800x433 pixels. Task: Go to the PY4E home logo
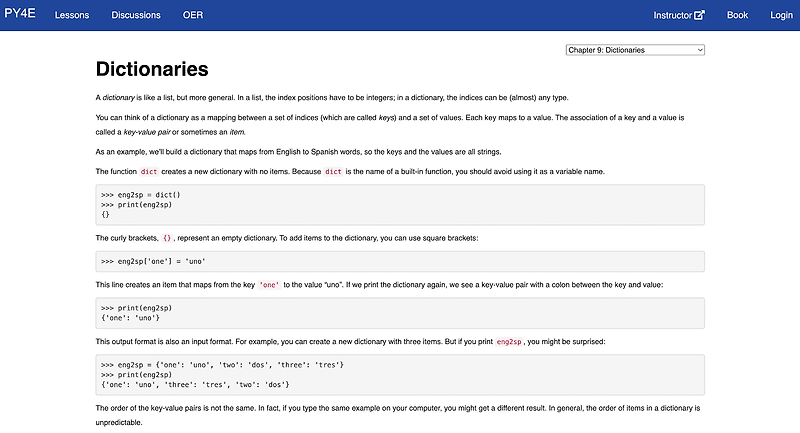click(19, 15)
